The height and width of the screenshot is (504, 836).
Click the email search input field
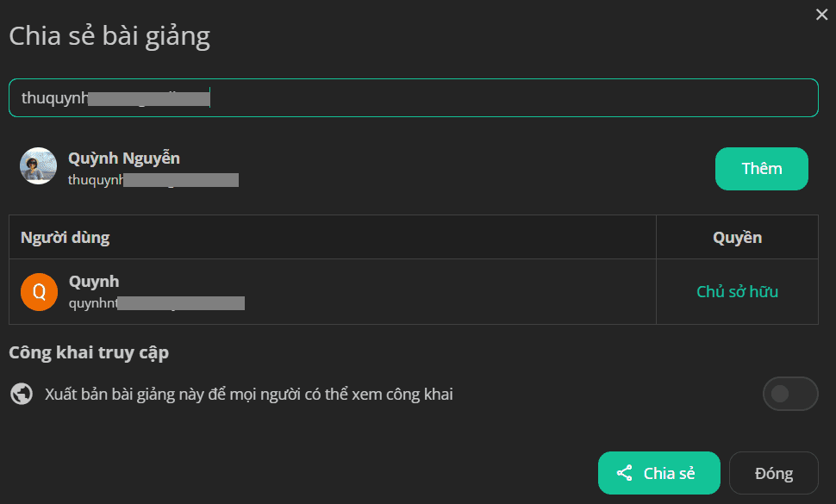coord(413,97)
